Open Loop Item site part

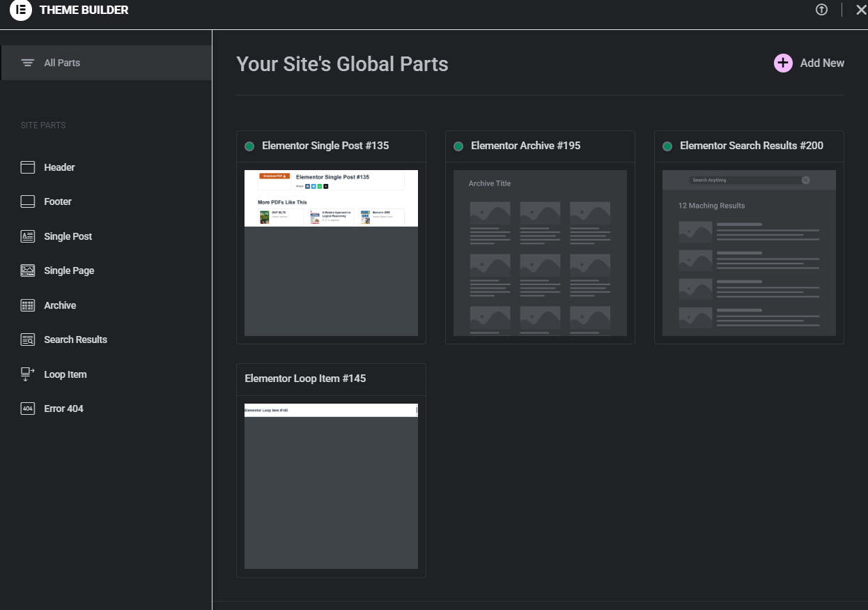coord(65,374)
